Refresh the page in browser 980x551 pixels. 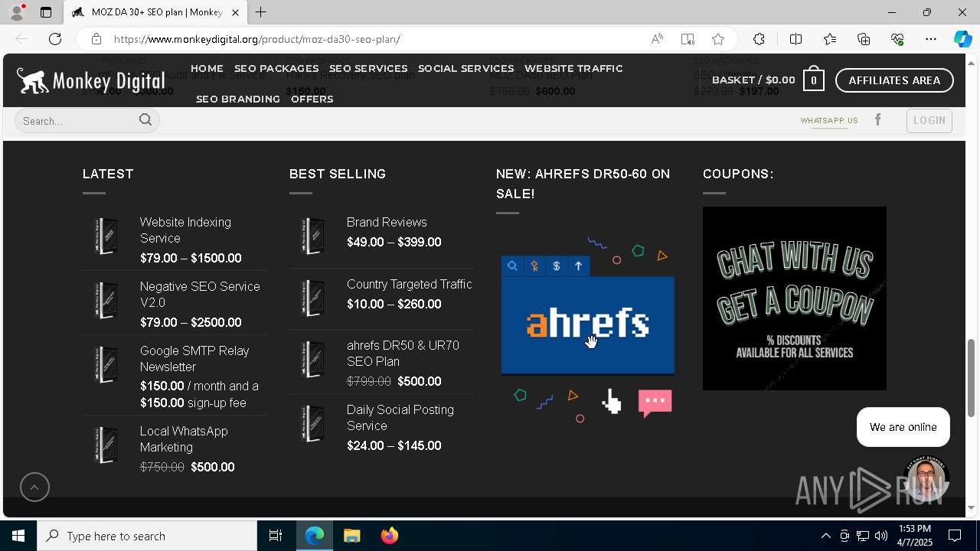55,39
